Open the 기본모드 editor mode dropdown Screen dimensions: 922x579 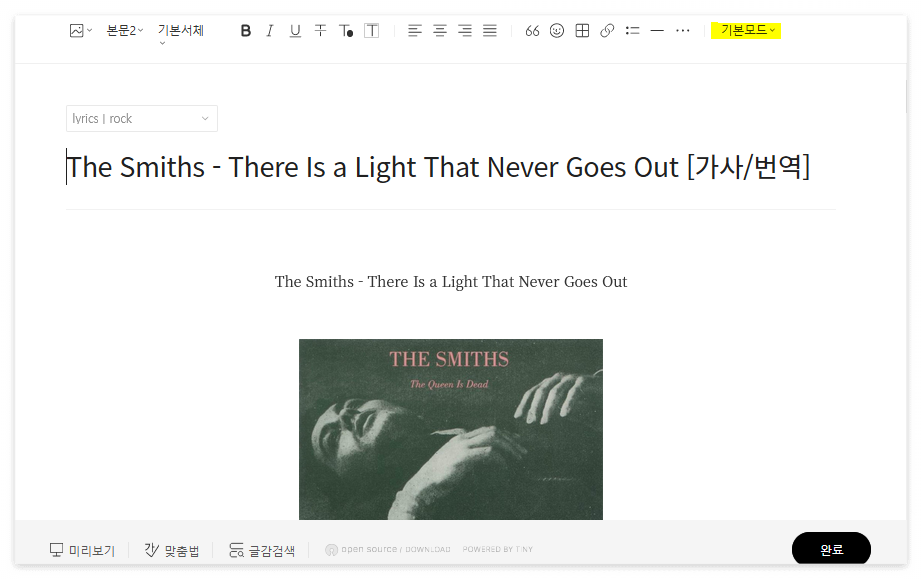tap(746, 30)
